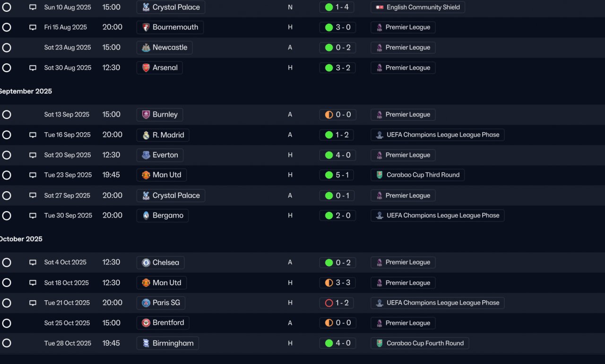Open the 1 - 2 loss result versus Paris SG

click(x=337, y=303)
